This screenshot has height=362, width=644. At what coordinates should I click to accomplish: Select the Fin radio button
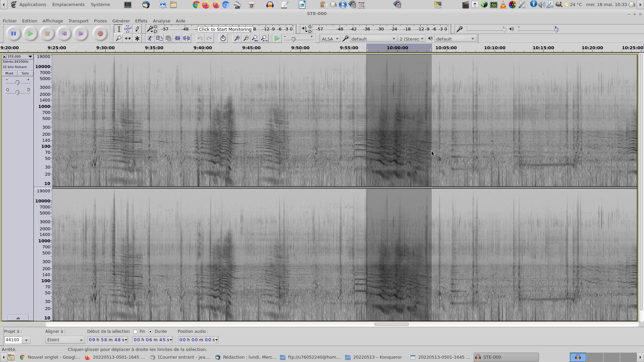pos(136,331)
